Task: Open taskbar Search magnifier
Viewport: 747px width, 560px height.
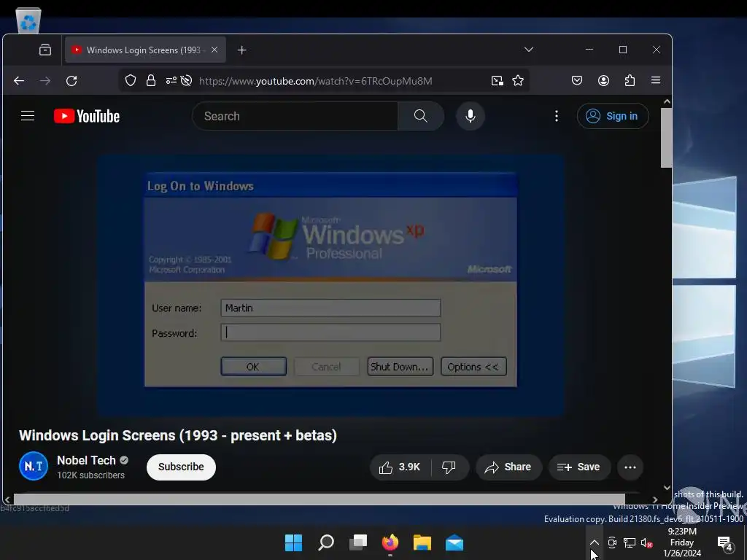Action: click(326, 542)
